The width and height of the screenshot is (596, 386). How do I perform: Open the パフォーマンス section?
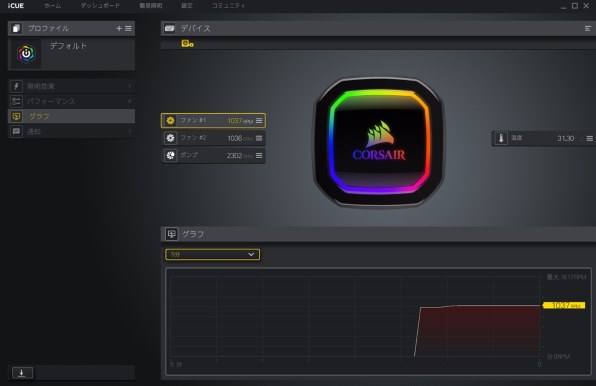[71, 101]
